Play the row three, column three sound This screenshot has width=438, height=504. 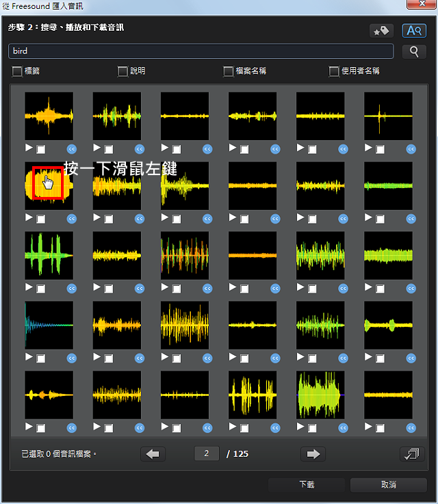tap(165, 287)
